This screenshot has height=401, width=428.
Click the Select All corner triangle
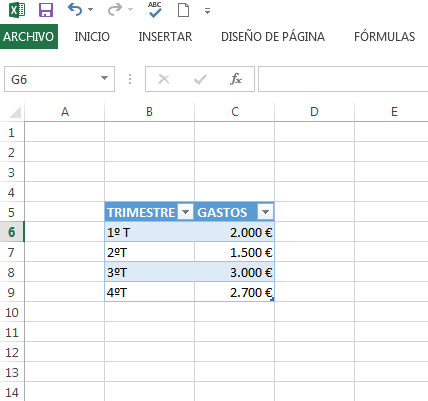[x=15, y=112]
